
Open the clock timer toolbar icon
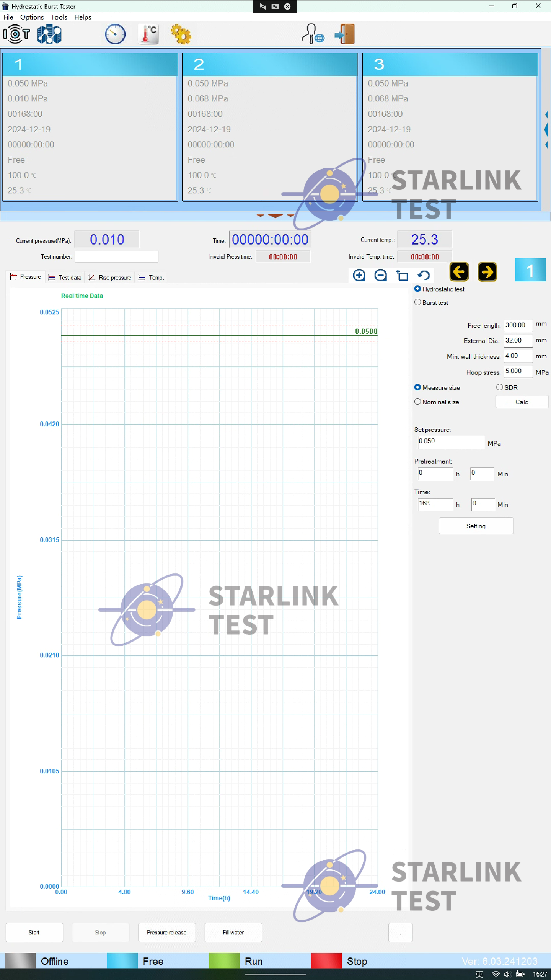click(115, 34)
